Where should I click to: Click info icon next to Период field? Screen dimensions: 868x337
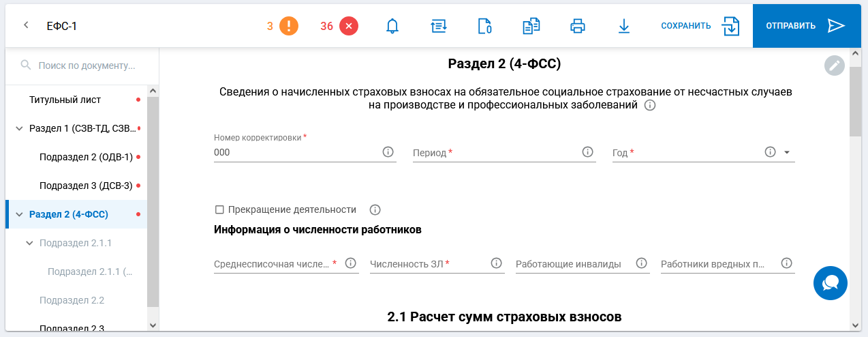(588, 152)
